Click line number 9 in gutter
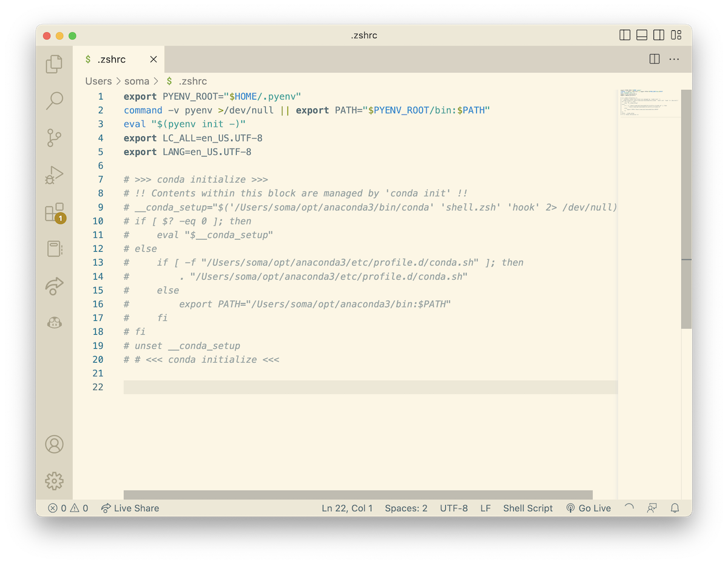Image resolution: width=728 pixels, height=564 pixels. coord(100,207)
